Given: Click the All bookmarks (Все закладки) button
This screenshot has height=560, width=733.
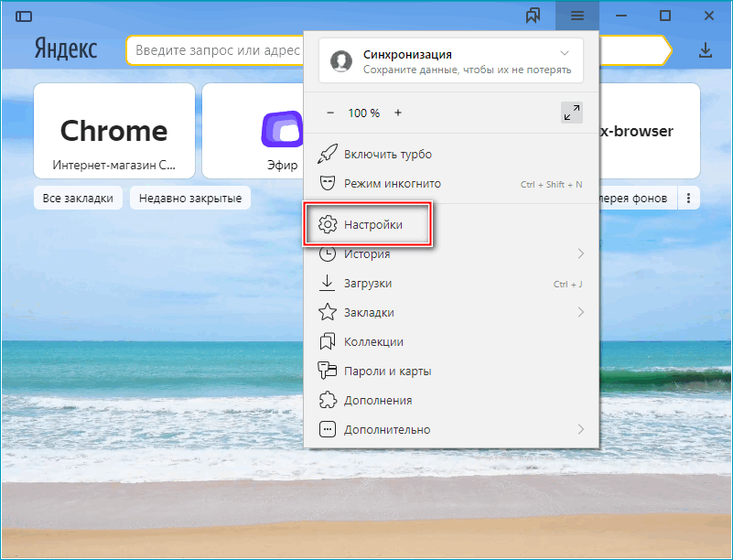Looking at the screenshot, I should (78, 198).
